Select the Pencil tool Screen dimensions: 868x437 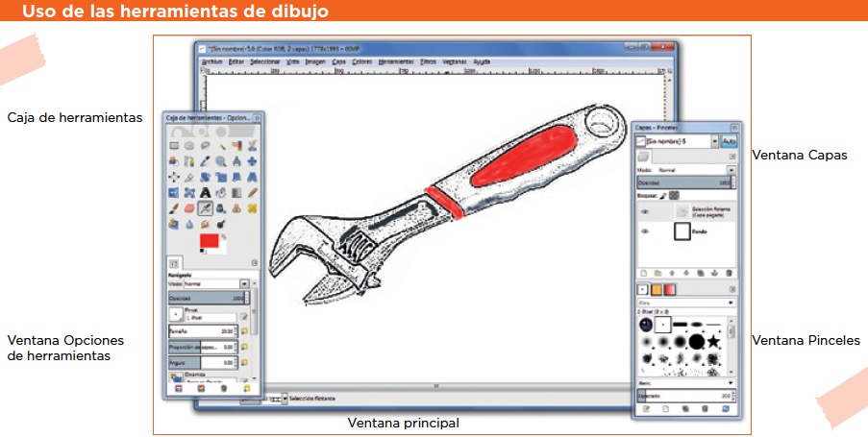[x=253, y=193]
